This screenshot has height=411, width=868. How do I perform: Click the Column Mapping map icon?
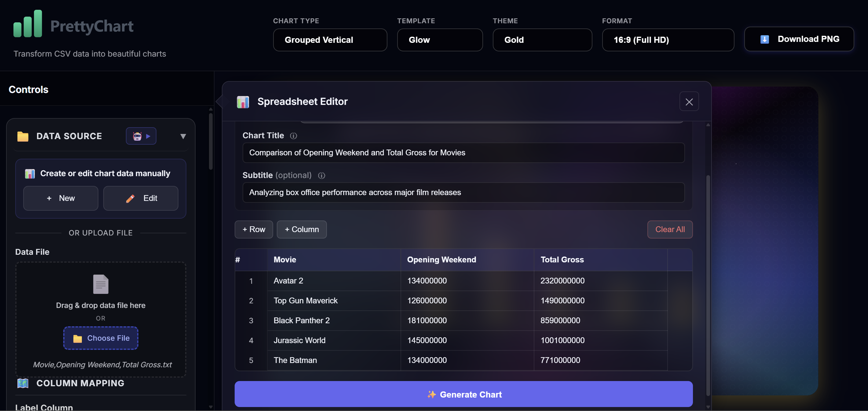(x=23, y=383)
